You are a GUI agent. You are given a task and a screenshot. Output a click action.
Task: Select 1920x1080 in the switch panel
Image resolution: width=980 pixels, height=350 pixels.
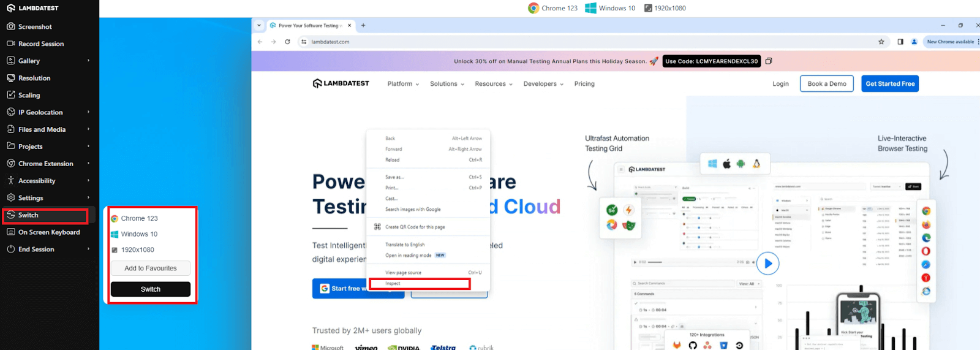point(134,250)
